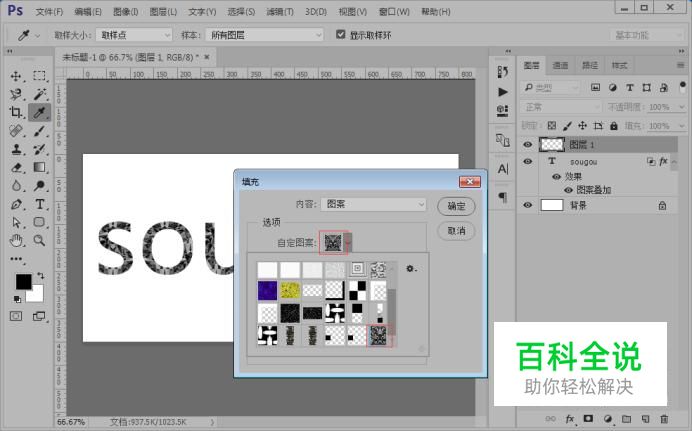Open the layer opacity dropdown
This screenshot has height=431, width=692.
pyautogui.click(x=681, y=107)
